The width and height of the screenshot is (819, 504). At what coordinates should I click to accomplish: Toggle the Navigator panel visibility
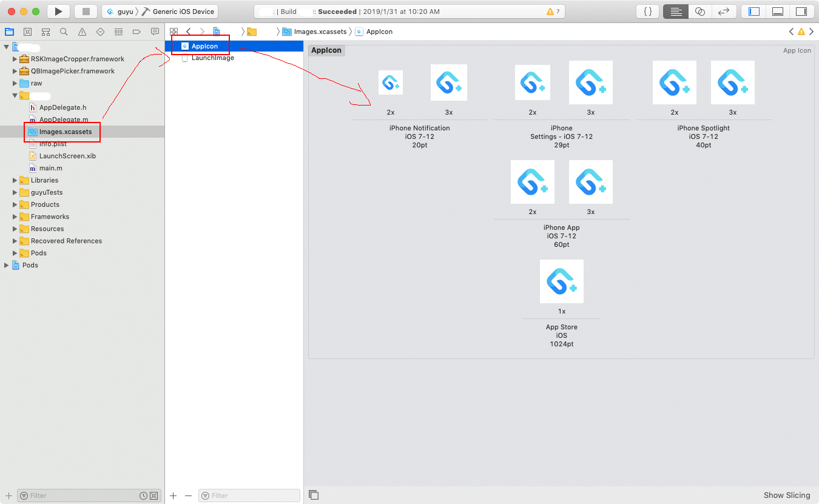[x=754, y=12]
